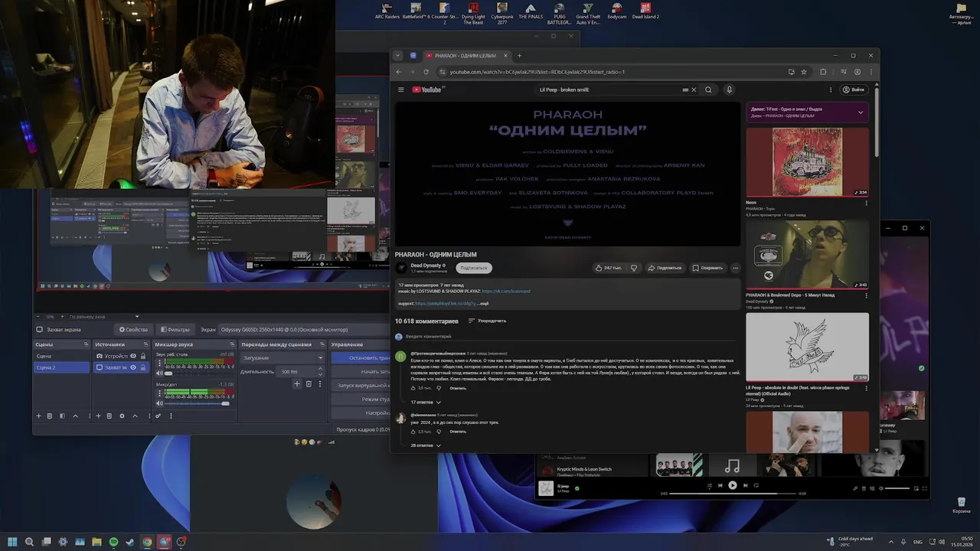Add a scene transition with plus icon

[x=297, y=383]
